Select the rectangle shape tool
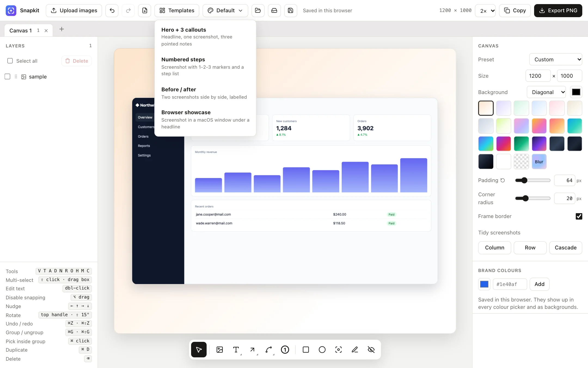 pos(306,349)
